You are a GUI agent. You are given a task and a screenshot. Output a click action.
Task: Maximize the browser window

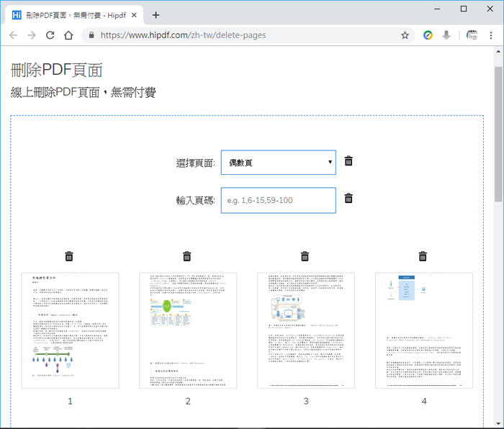click(x=464, y=9)
